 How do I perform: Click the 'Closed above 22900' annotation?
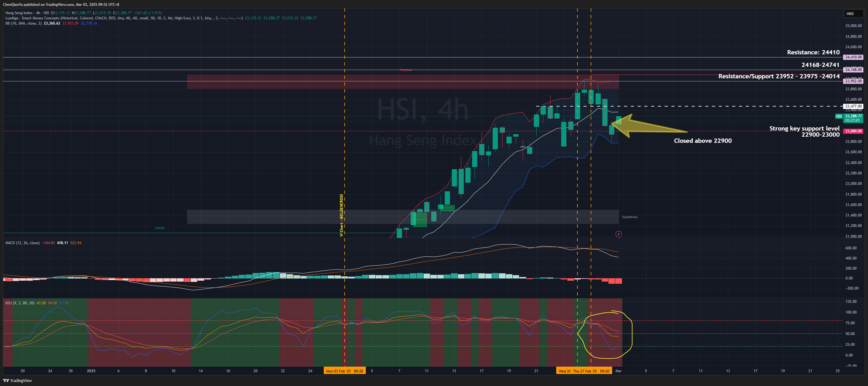click(703, 141)
